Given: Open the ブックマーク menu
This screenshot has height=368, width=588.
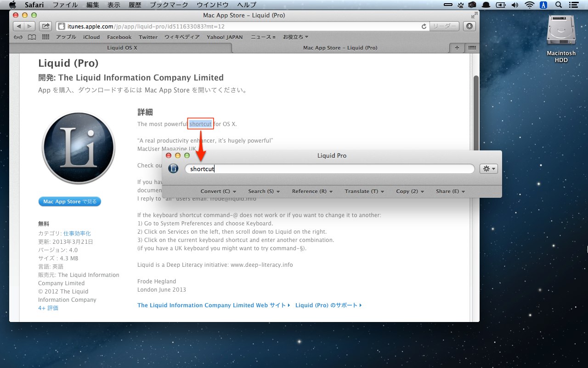Looking at the screenshot, I should [169, 5].
